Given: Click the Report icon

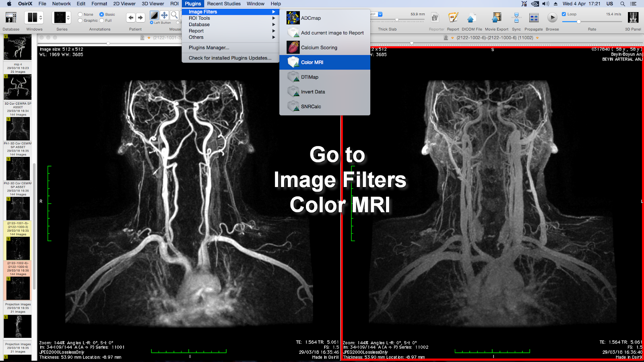Looking at the screenshot, I should coord(453,18).
